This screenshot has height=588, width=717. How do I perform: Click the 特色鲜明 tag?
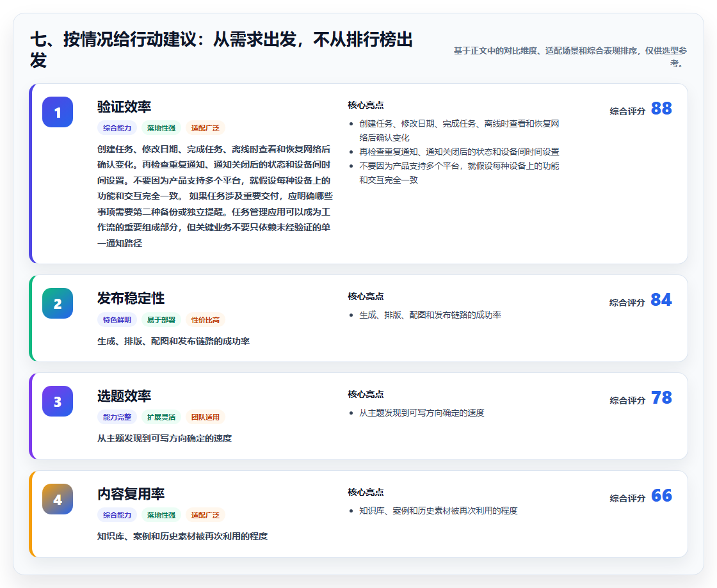click(x=117, y=320)
